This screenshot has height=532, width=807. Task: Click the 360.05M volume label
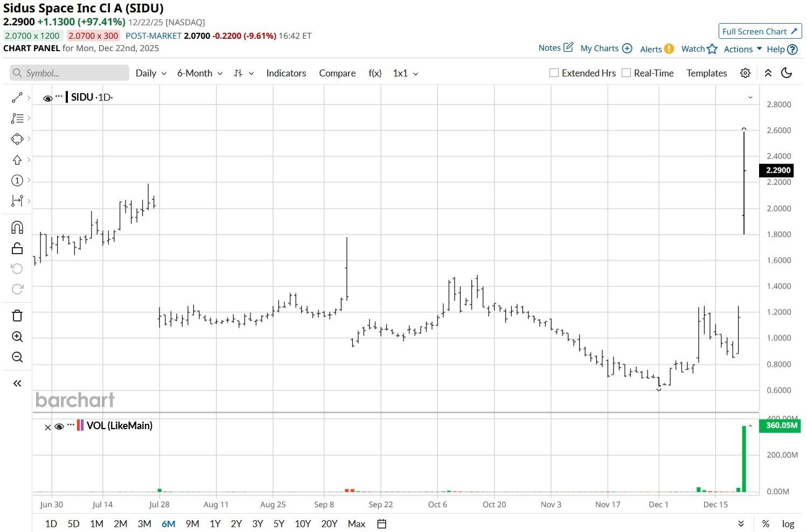780,425
